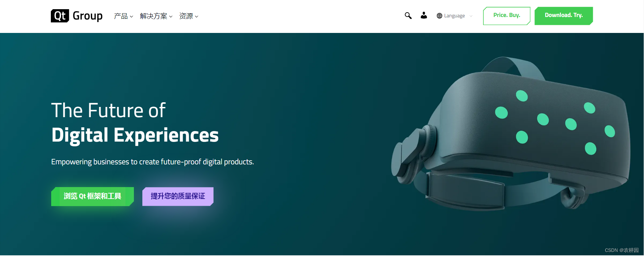Click the Price. Buy. button
This screenshot has width=644, height=256.
click(x=507, y=16)
